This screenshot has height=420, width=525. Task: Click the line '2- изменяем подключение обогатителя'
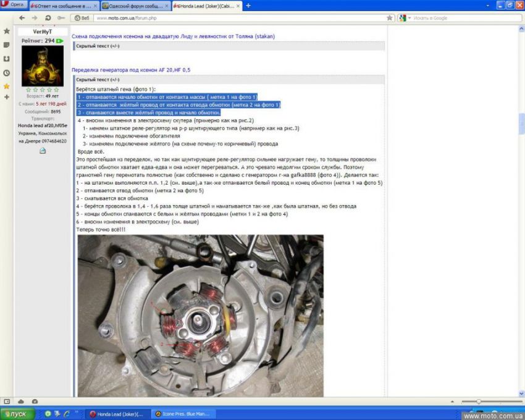[x=131, y=136]
